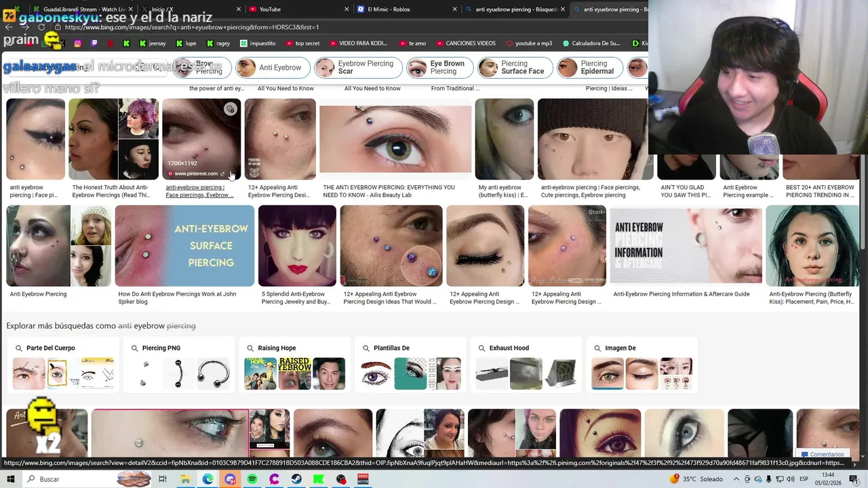Open Voicemeeter from the taskbar
Screen dimensions: 868x488
(363, 479)
